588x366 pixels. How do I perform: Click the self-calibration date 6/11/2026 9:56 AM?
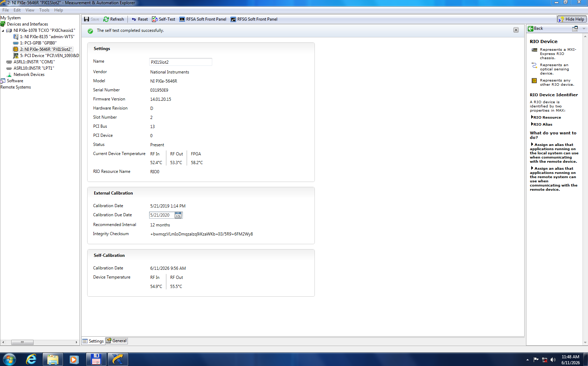168,268
